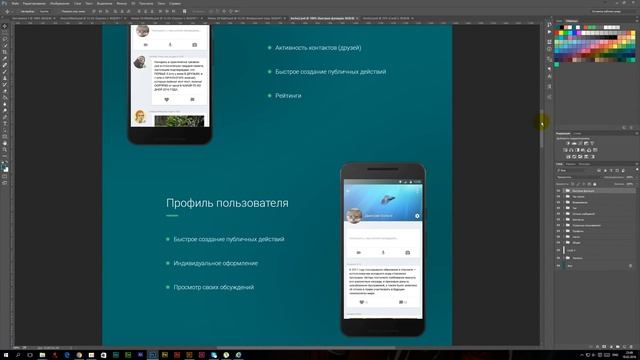Click the isolated green swatch in Swatches
This screenshot has height=360, width=640.
tap(557, 64)
